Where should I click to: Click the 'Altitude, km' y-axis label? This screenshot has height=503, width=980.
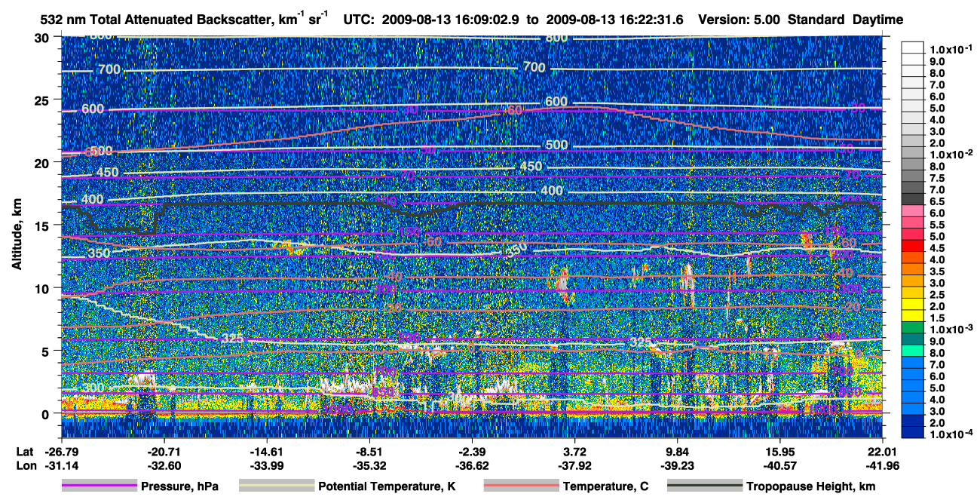pos(17,236)
